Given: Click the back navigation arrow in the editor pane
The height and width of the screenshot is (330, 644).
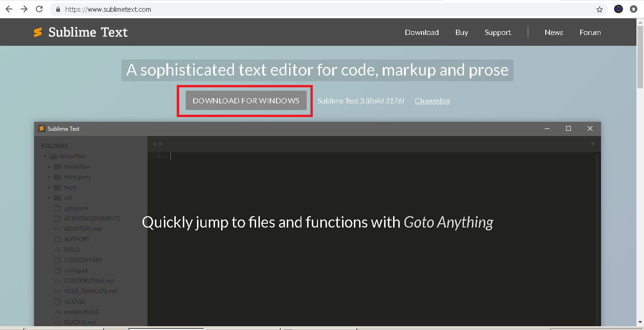Looking at the screenshot, I should [x=155, y=144].
